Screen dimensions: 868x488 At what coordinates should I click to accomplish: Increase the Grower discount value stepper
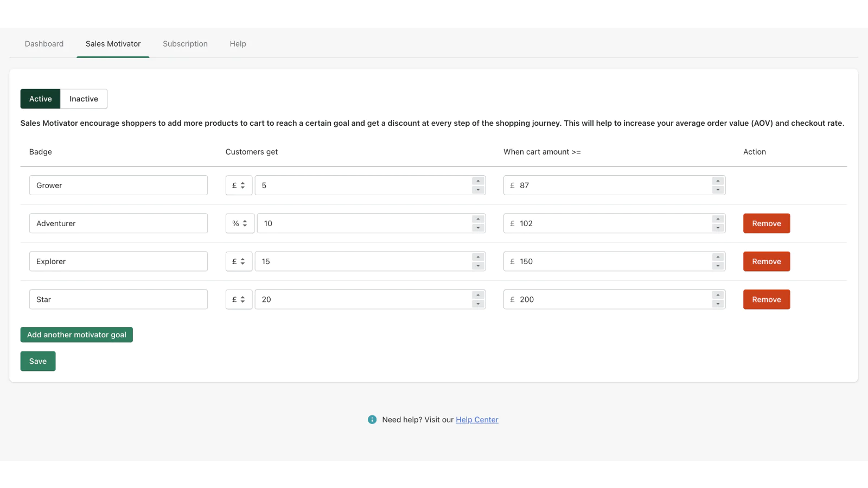click(478, 181)
